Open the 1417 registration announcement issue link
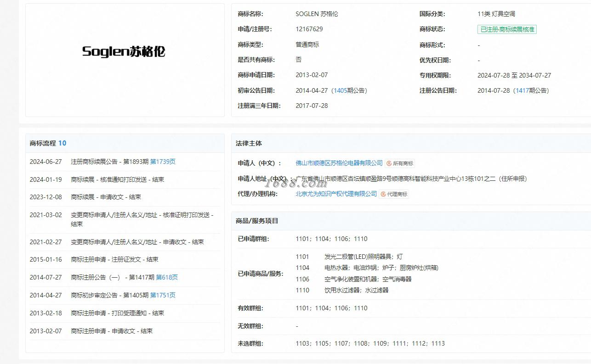591x364 pixels. click(522, 90)
